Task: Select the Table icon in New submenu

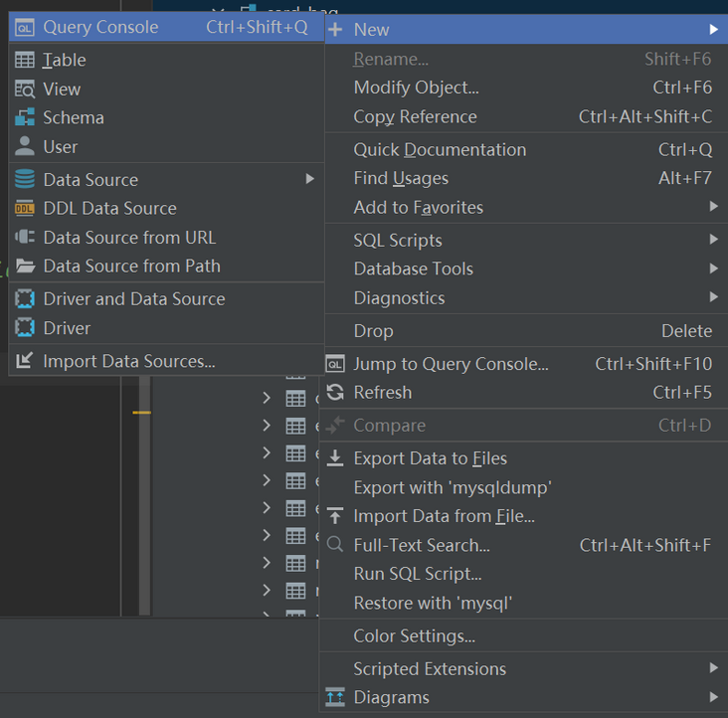Action: click(x=25, y=60)
